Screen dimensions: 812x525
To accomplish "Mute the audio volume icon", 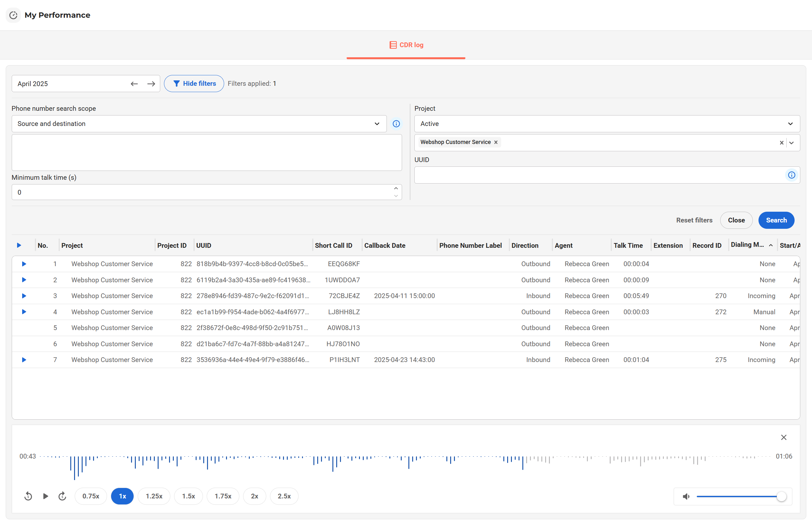I will tap(686, 497).
